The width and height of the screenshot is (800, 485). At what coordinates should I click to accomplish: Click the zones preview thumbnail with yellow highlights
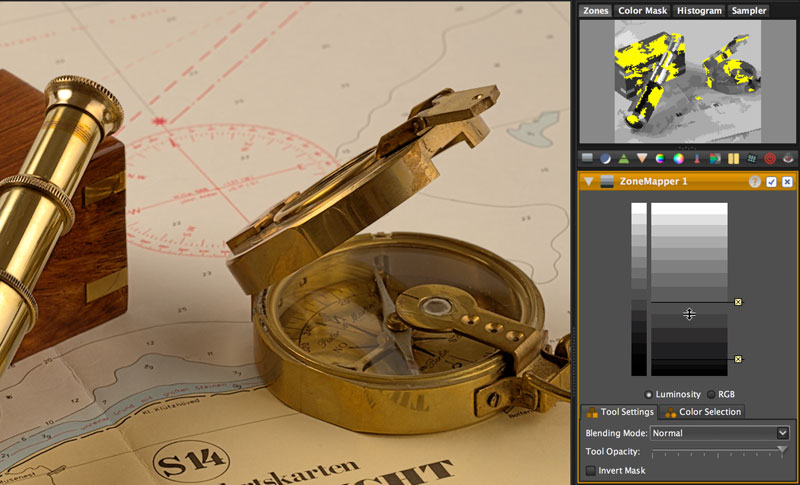tap(687, 81)
